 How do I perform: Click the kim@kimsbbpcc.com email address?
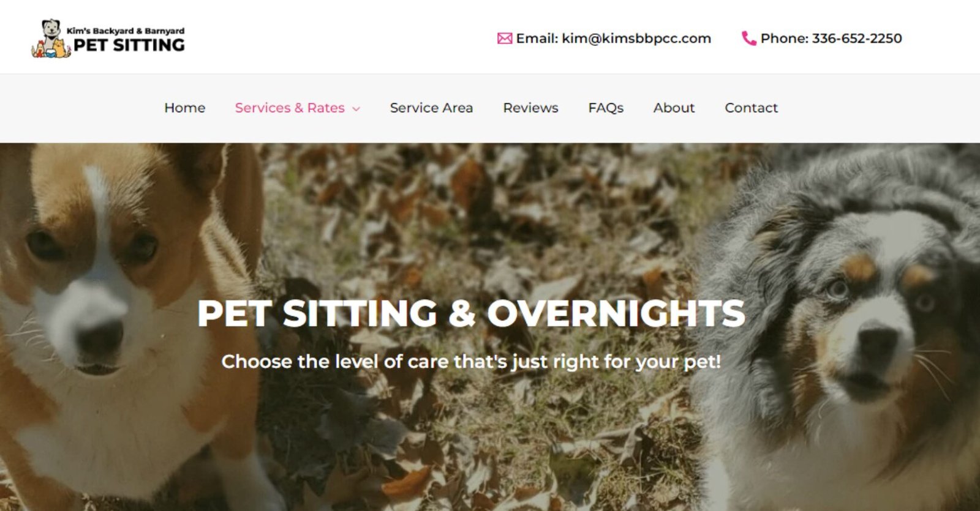coord(636,39)
